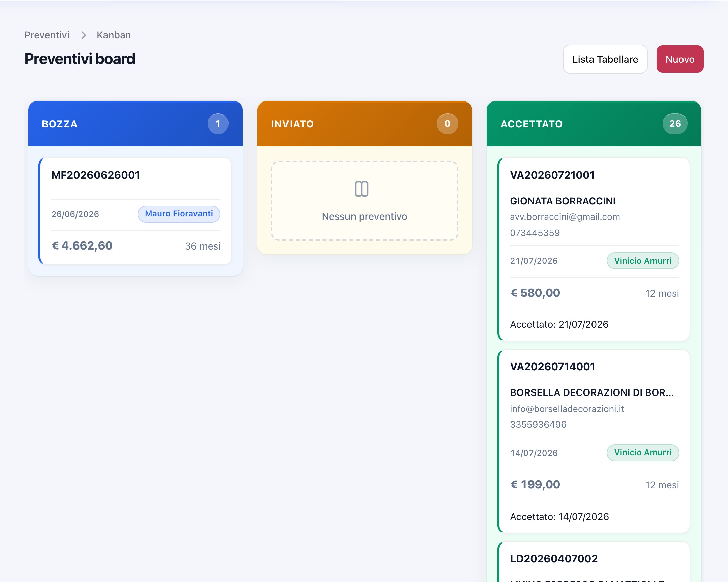
Task: Click the Preventivi board page title
Action: (x=80, y=59)
